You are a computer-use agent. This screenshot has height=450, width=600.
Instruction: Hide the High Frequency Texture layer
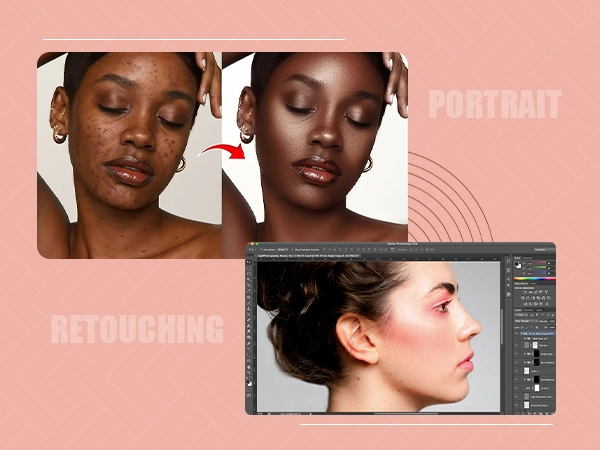tap(516, 396)
